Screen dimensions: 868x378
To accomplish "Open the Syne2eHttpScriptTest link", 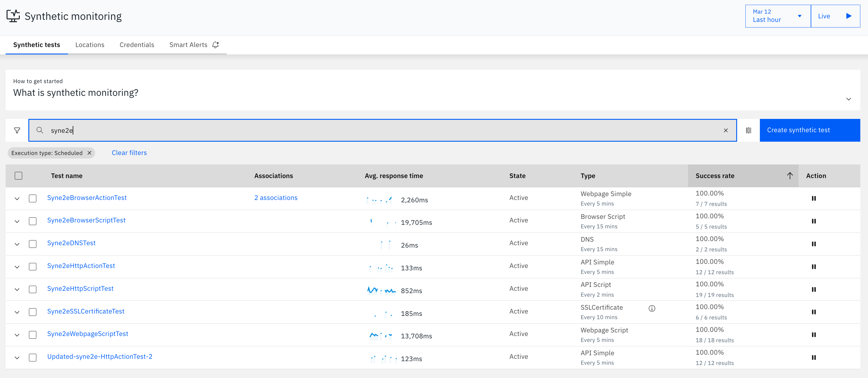I will 80,288.
